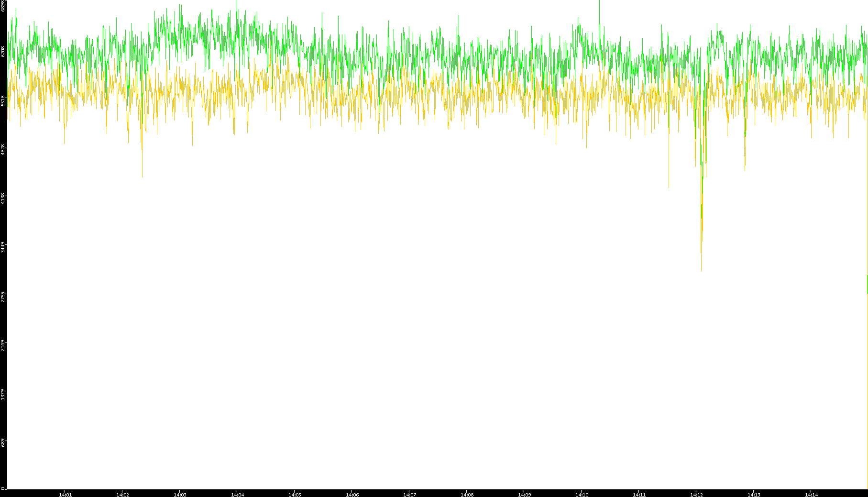
Task: Select the 14:09 time marker
Action: coord(524,495)
